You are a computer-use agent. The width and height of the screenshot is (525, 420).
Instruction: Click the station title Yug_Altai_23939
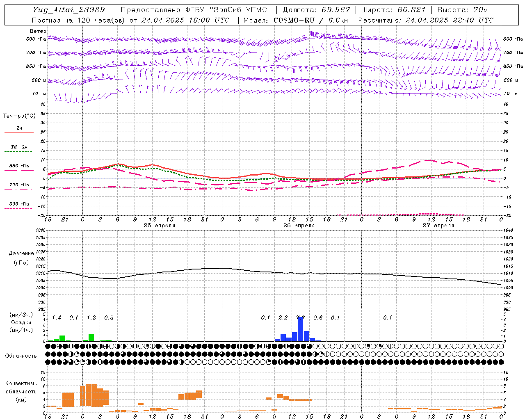click(x=69, y=9)
